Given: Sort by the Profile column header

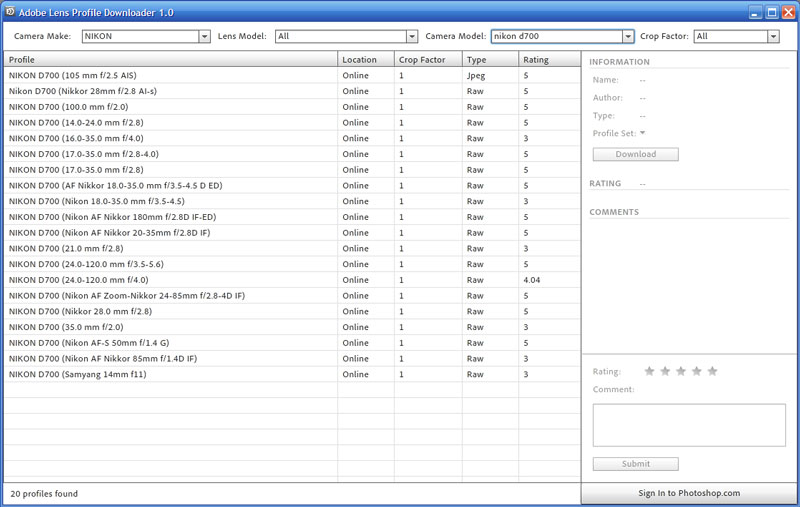Looking at the screenshot, I should pos(170,59).
